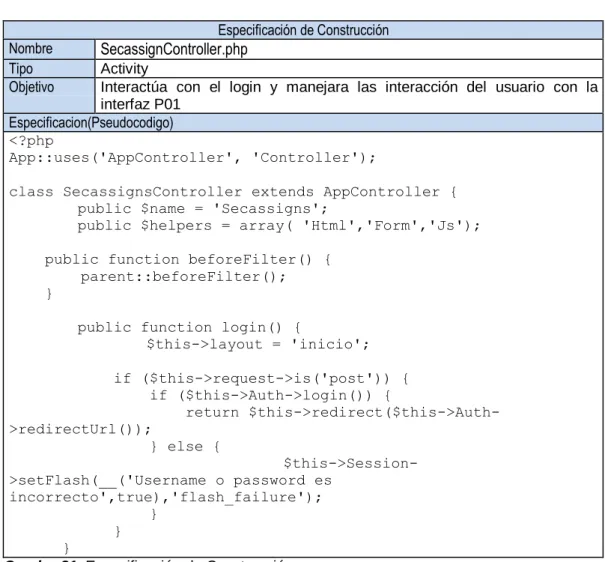Click the "$this->layout = 'inicio';" line

(258, 344)
